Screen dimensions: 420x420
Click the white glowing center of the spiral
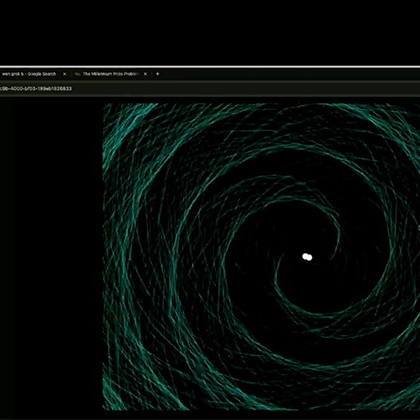(307, 257)
